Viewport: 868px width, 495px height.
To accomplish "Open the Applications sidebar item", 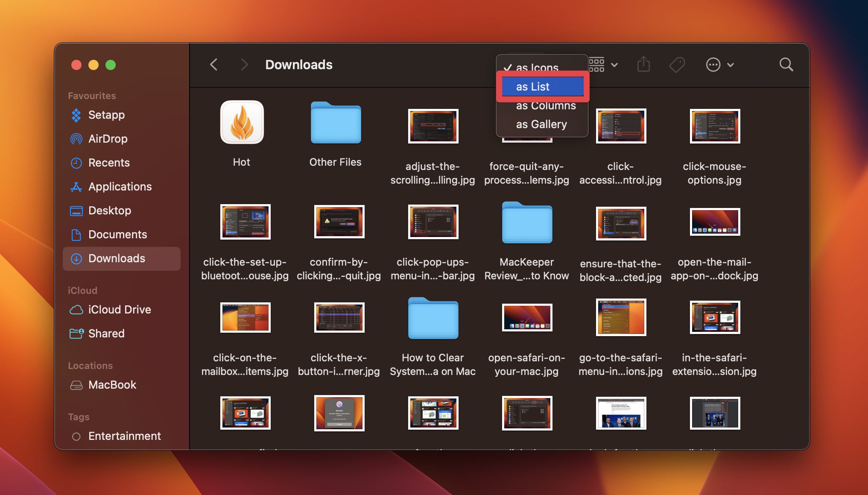I will 120,186.
